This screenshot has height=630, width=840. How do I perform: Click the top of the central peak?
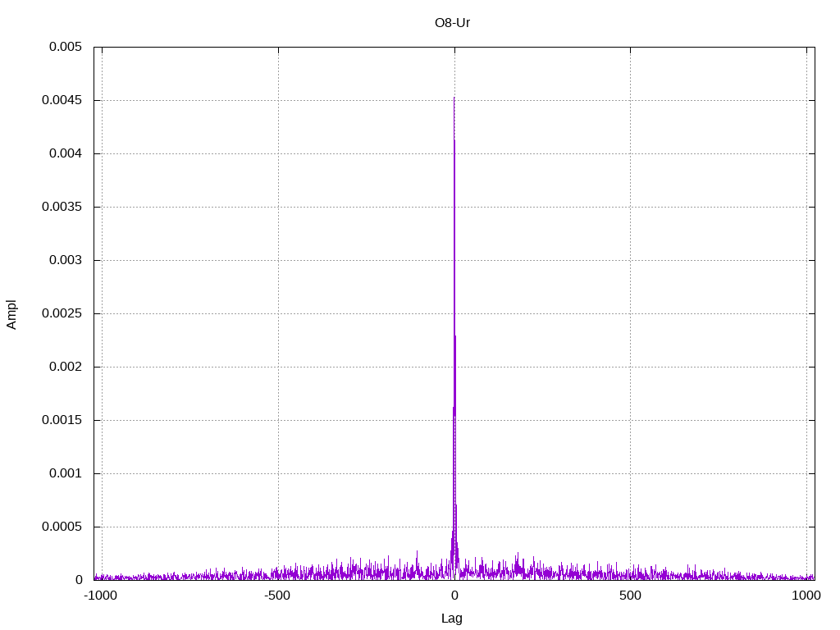click(x=454, y=98)
